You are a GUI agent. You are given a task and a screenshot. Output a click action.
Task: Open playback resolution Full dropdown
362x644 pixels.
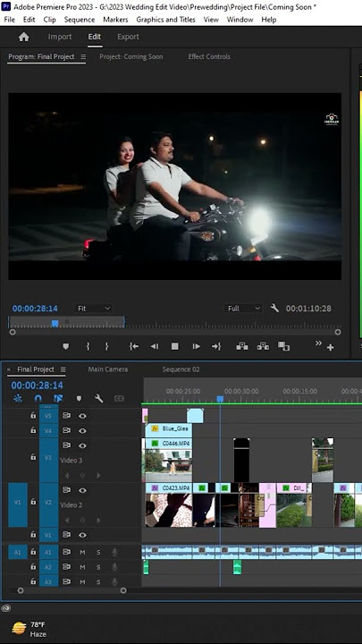[243, 308]
